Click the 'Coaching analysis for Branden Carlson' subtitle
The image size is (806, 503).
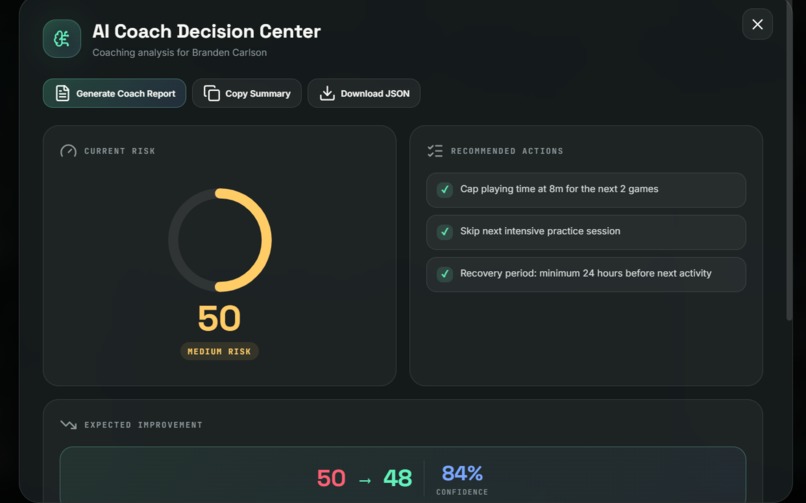[x=179, y=52]
